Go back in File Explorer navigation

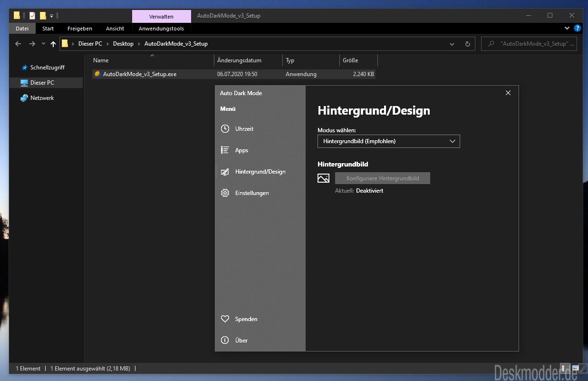click(18, 44)
